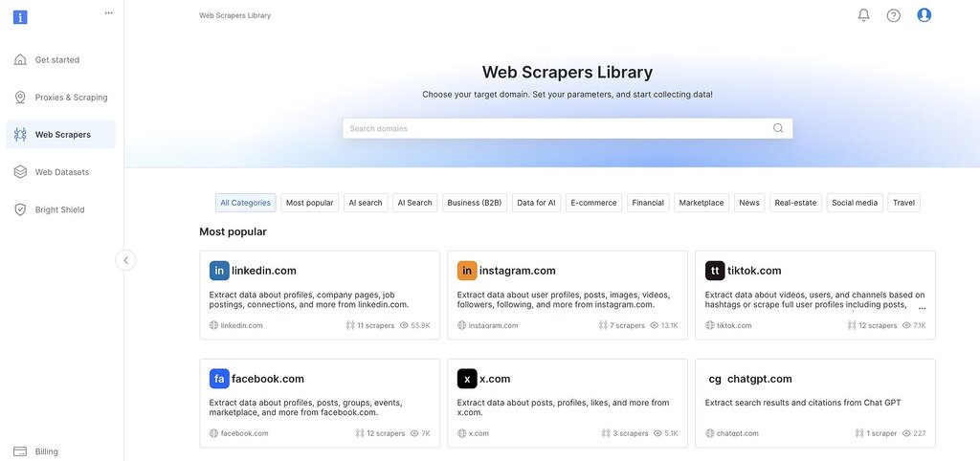Select the Marketplace filter
The height and width of the screenshot is (461, 980).
tap(702, 203)
